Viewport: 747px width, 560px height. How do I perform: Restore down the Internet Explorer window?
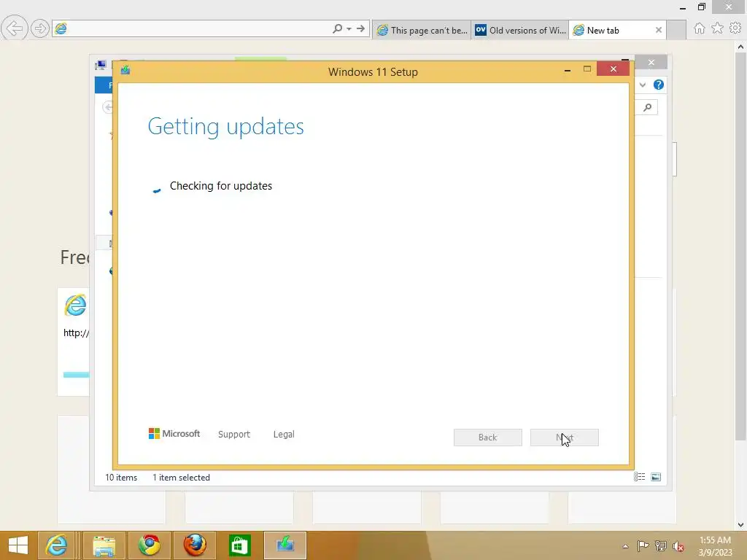[x=702, y=7]
